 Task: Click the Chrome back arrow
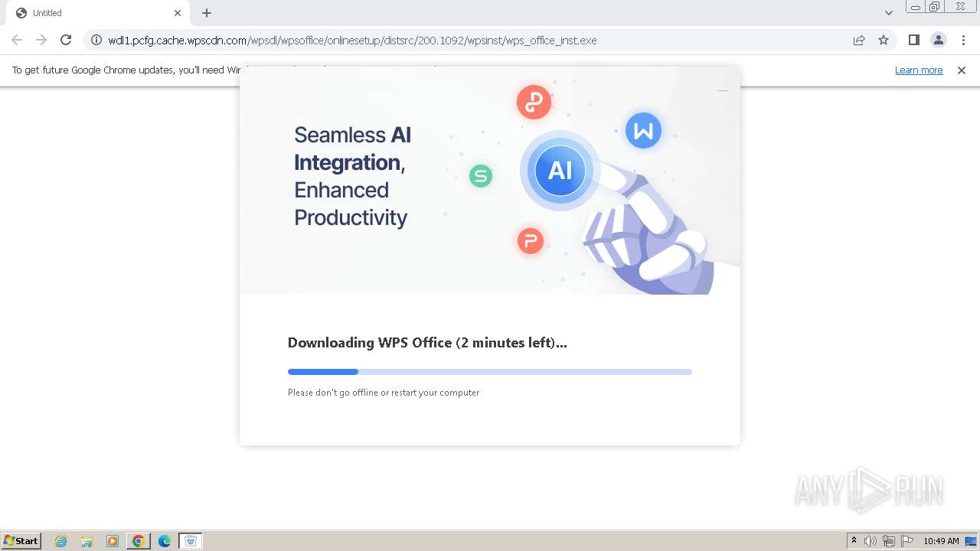click(x=17, y=40)
